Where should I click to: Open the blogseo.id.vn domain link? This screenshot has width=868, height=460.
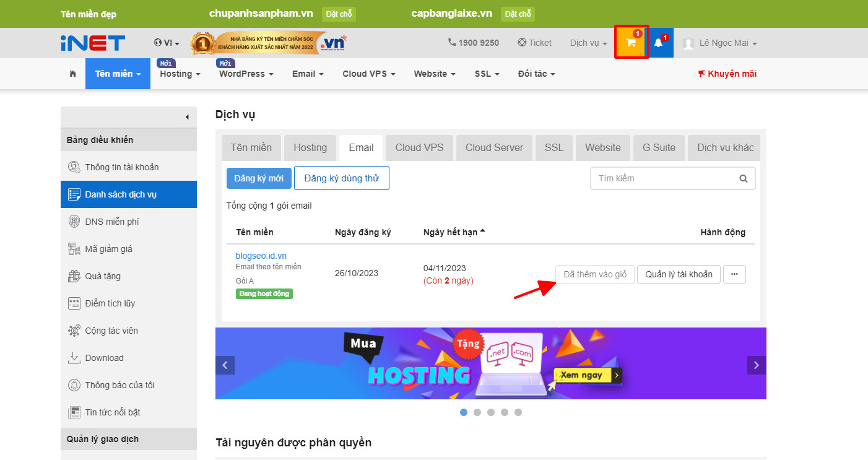pos(259,255)
